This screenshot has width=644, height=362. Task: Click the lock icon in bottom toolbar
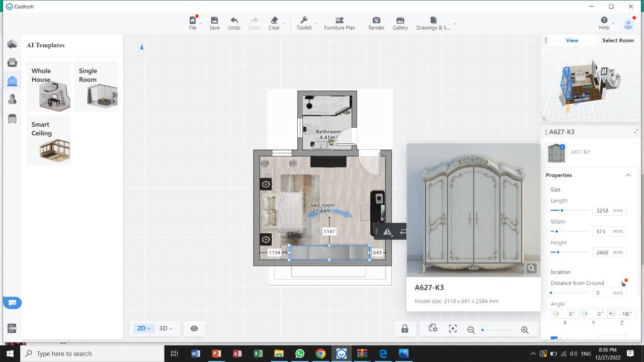pyautogui.click(x=405, y=329)
